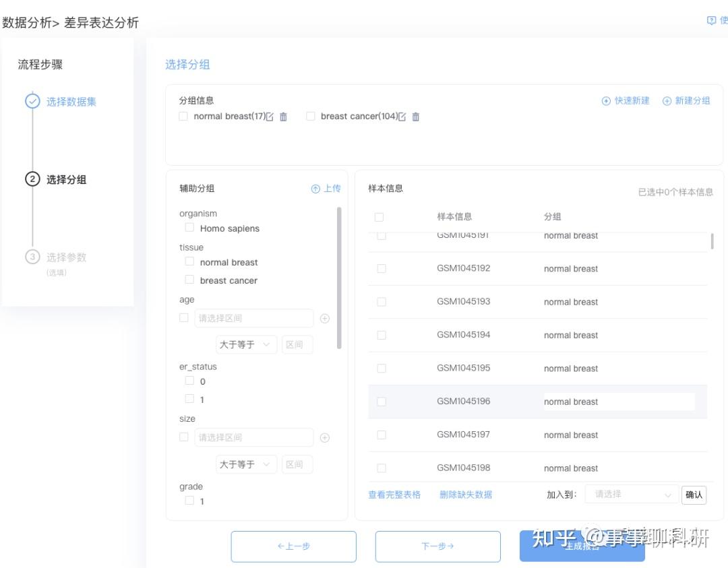Select sample GSM1045195 checkbox

tap(381, 369)
